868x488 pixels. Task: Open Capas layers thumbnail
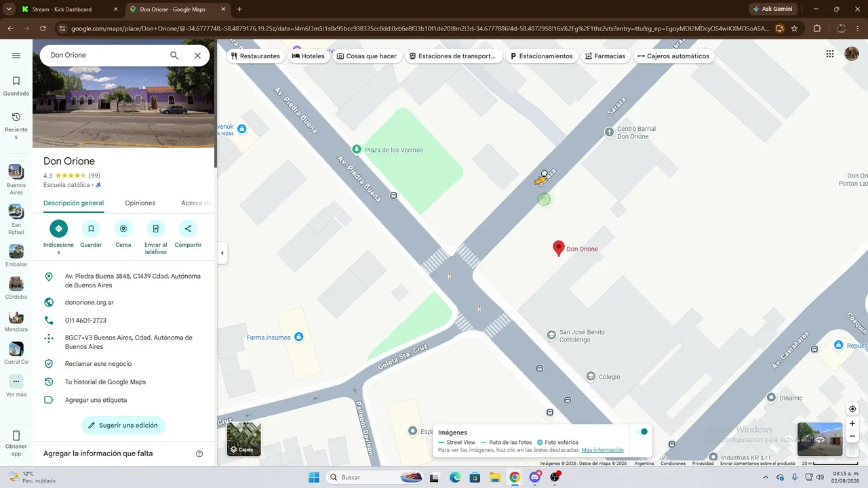tap(243, 439)
